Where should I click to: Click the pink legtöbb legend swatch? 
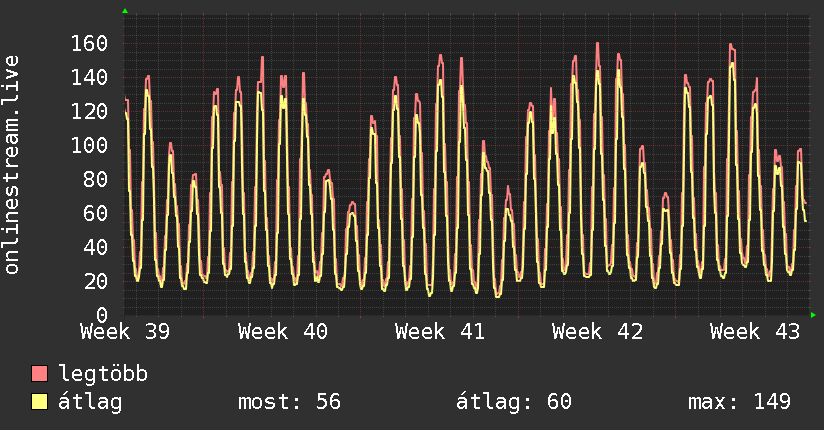click(39, 373)
